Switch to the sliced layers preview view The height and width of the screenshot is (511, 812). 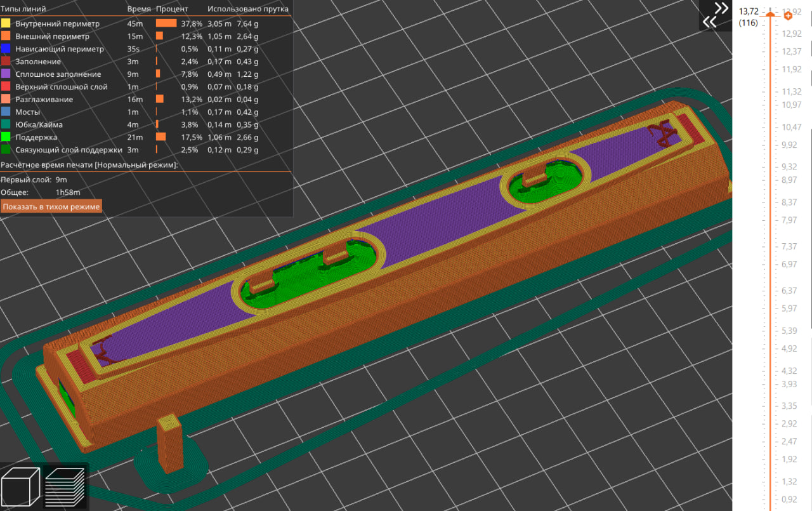click(x=65, y=487)
